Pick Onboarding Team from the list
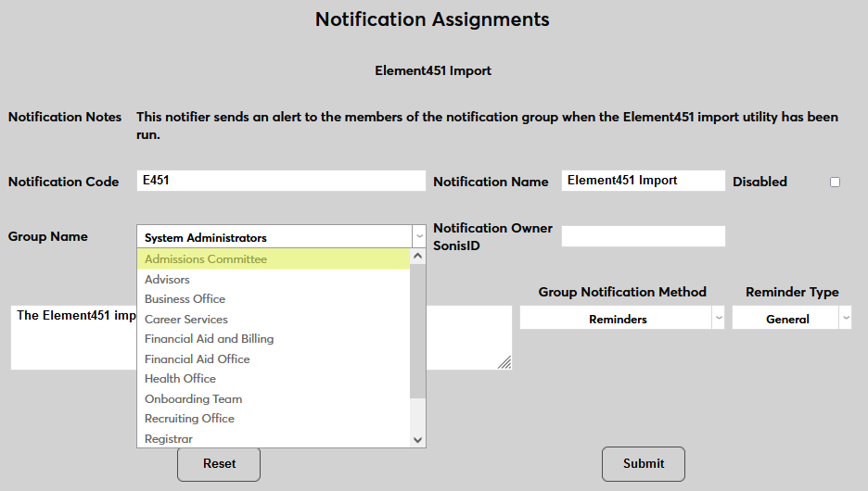The height and width of the screenshot is (491, 868). click(x=273, y=398)
